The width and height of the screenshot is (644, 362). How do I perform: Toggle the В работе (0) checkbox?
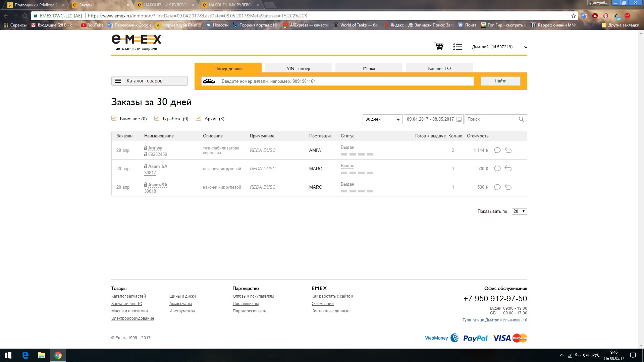coord(157,118)
